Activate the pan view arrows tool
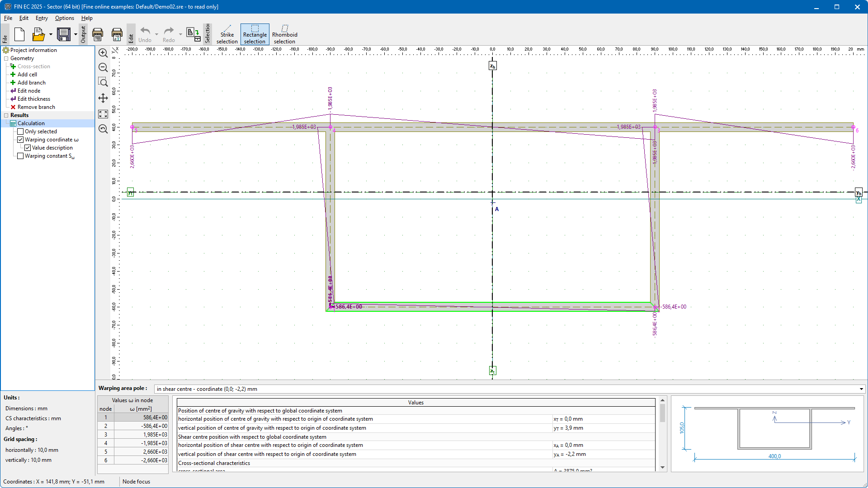Image resolution: width=868 pixels, height=488 pixels. [103, 98]
